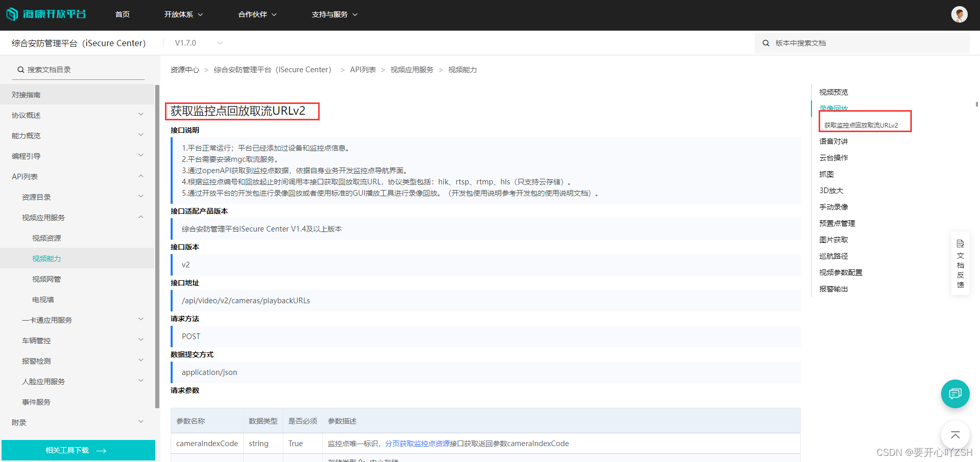980x462 pixels.
Task: Click the arrow icon on 相关工具下载
Action: (101, 450)
